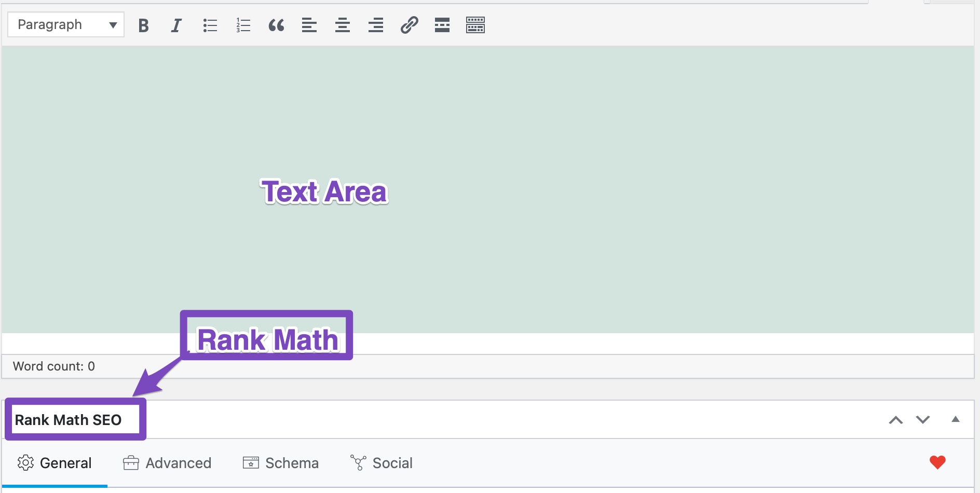Open the Social tab
Image resolution: width=980 pixels, height=493 pixels.
382,463
